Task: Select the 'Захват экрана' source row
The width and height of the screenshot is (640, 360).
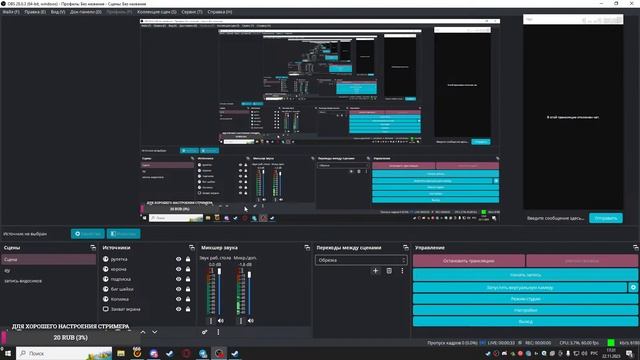Action: coord(147,309)
